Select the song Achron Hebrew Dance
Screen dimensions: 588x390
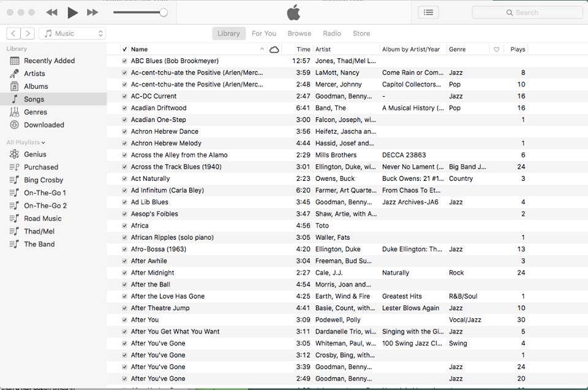[x=165, y=131]
